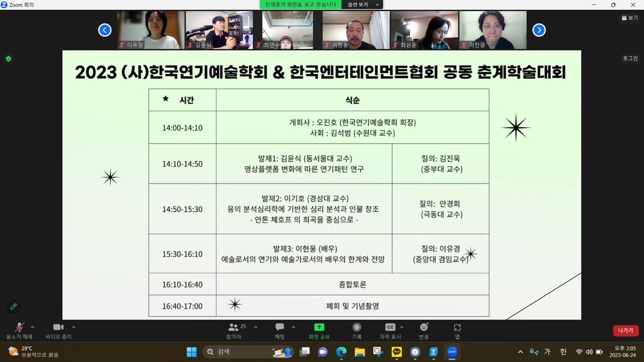Click 15:30-16:10 time cell

click(182, 254)
